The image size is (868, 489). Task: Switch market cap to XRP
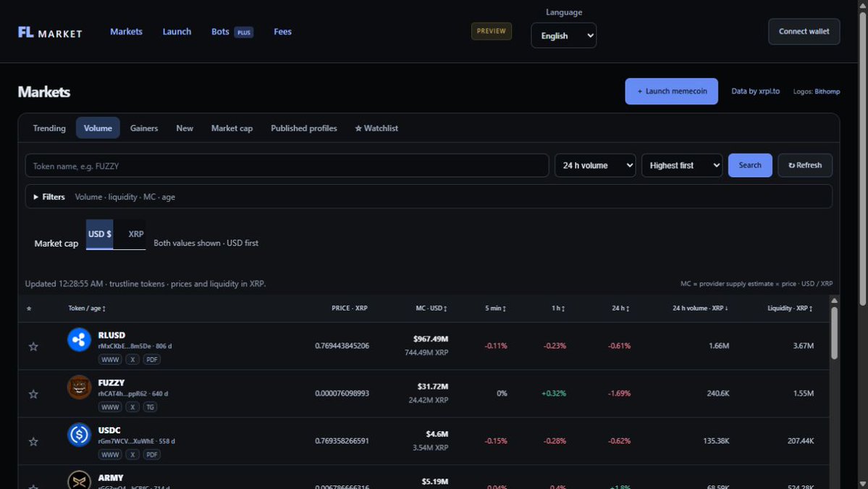(135, 234)
